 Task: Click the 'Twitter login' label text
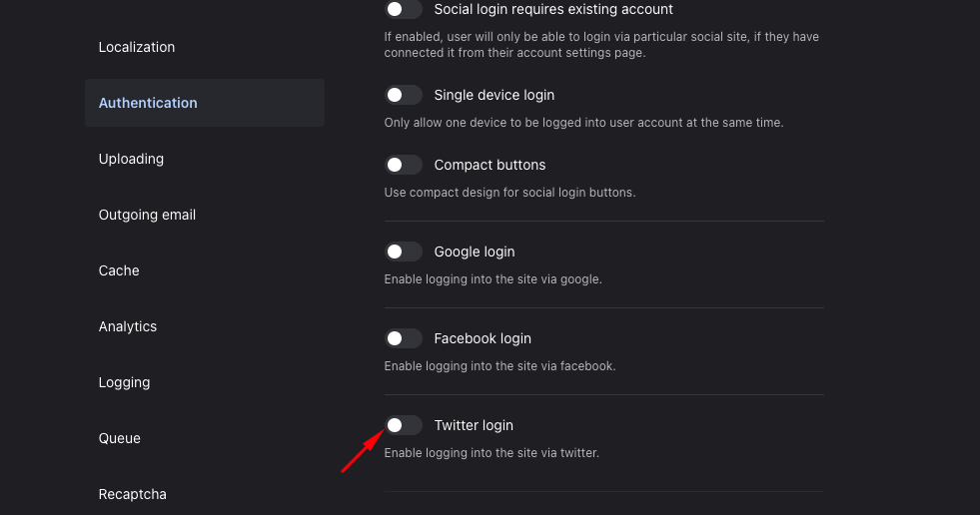click(x=474, y=425)
